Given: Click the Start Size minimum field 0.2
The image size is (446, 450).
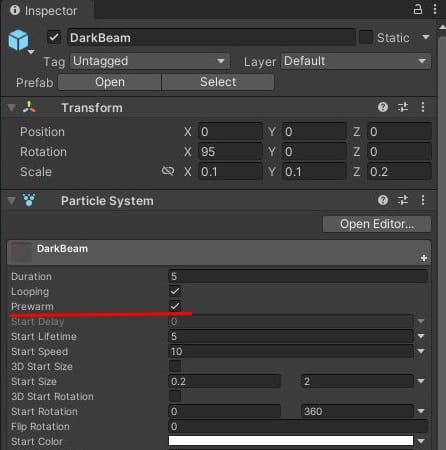Looking at the screenshot, I should tap(224, 381).
